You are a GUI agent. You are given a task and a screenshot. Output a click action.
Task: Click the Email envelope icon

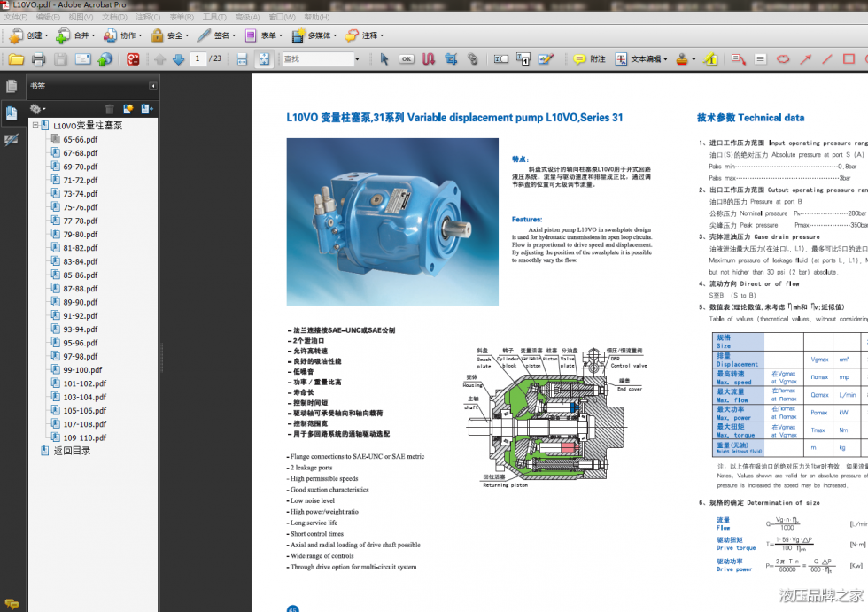pyautogui.click(x=82, y=59)
